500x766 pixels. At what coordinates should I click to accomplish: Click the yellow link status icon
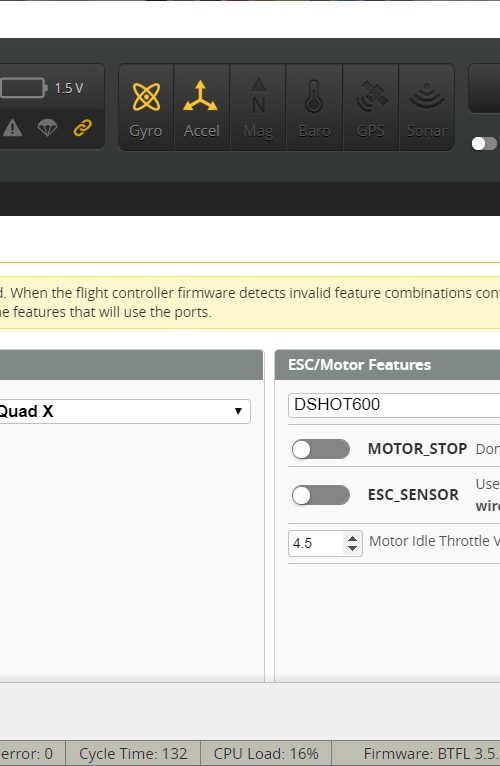[83, 128]
